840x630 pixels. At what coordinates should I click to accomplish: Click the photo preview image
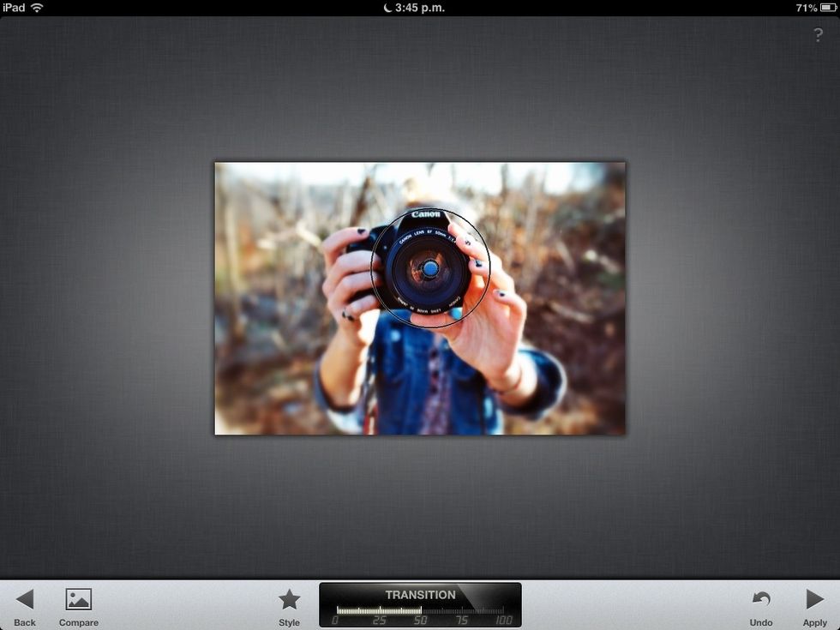click(x=420, y=298)
